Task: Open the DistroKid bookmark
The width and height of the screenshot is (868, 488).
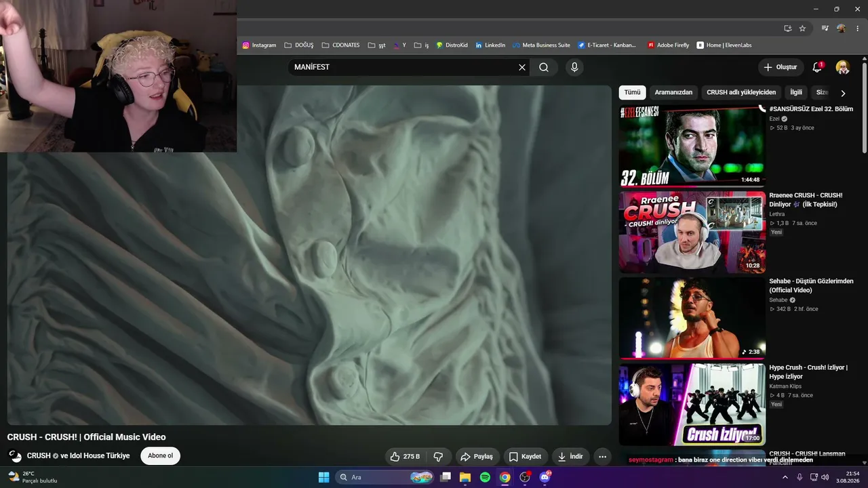Action: pyautogui.click(x=452, y=45)
